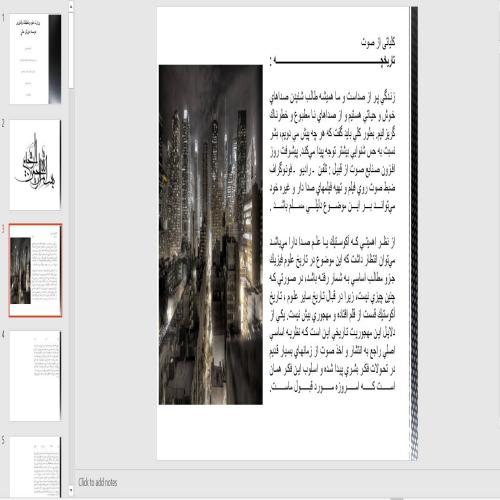This screenshot has width=500, height=500.
Task: Click the first paragraph of slide body text
Action: (x=332, y=152)
